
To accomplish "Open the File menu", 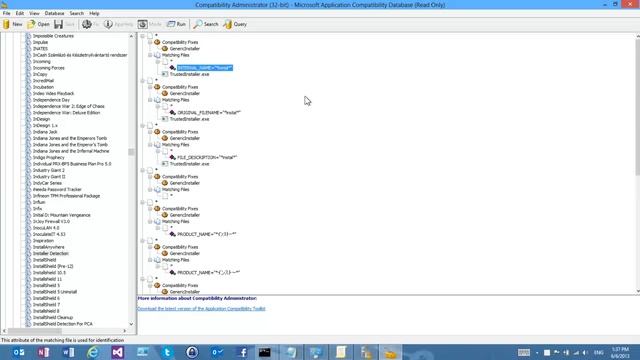I will coord(7,13).
